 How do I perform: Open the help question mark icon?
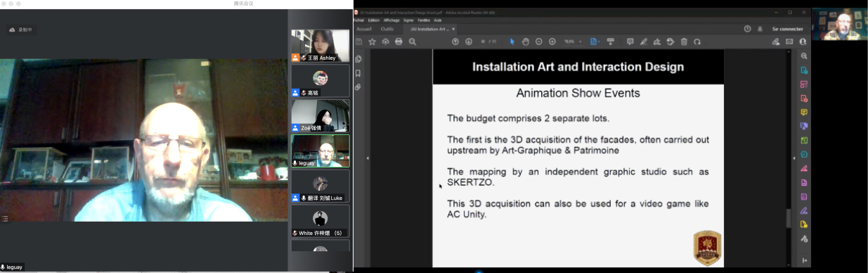[x=748, y=29]
